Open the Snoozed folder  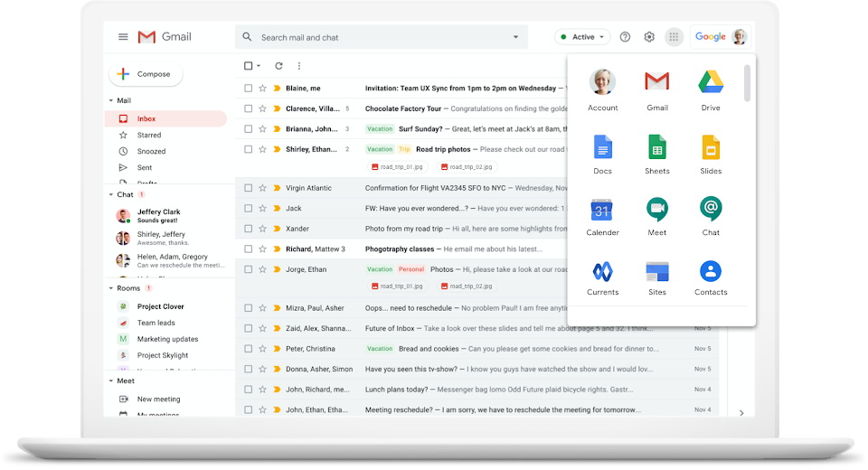[x=151, y=151]
